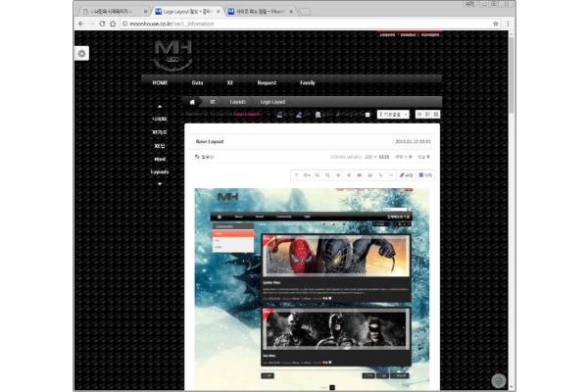Click the Base Layout post title
Image resolution: width=588 pixels, height=392 pixels.
click(x=210, y=141)
